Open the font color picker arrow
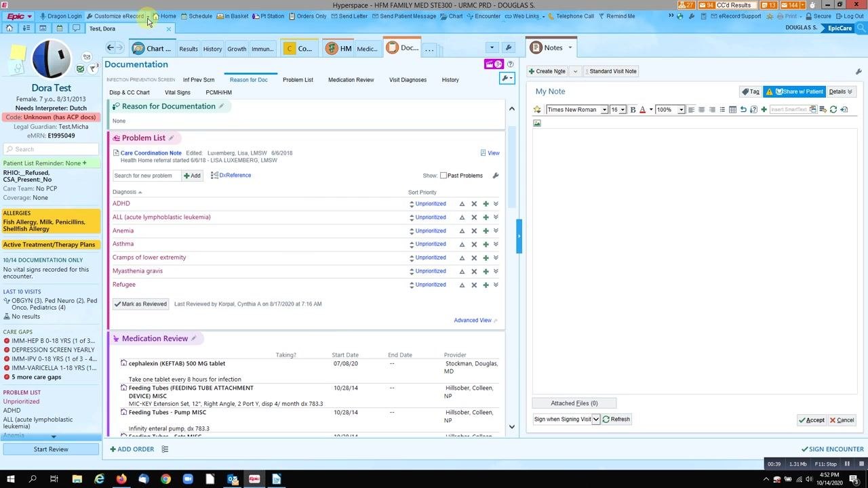The image size is (868, 488). coord(651,110)
